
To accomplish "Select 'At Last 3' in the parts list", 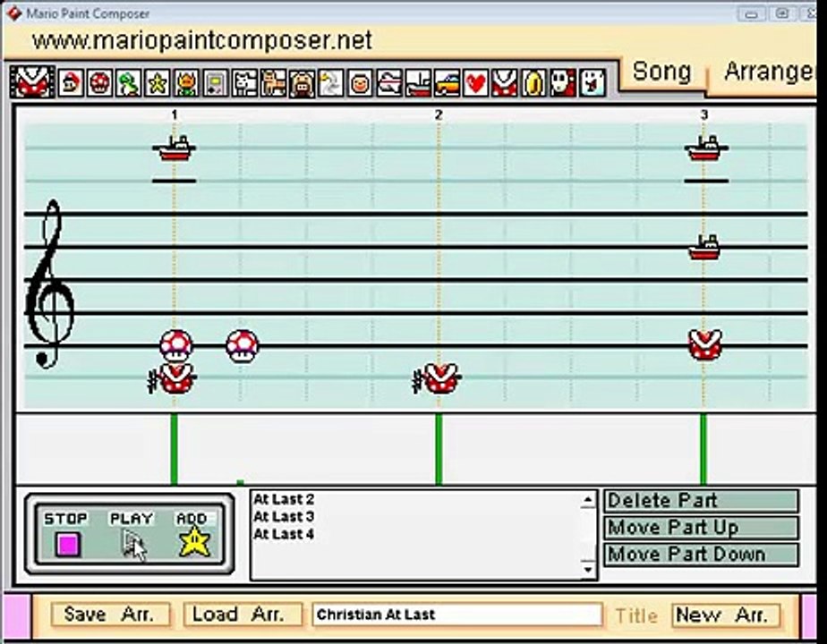I will (x=284, y=516).
